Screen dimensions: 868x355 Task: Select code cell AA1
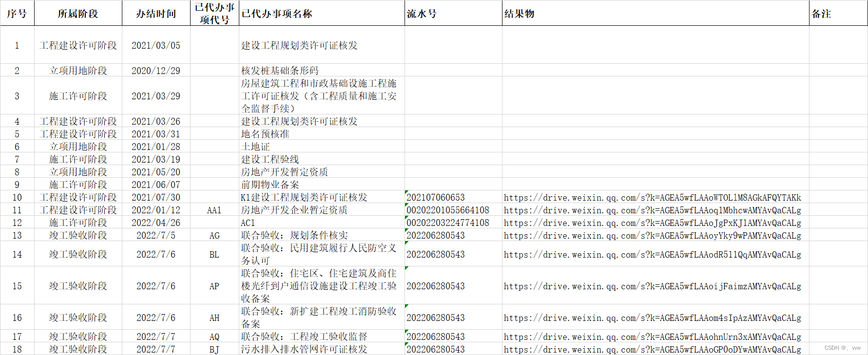tap(214, 209)
